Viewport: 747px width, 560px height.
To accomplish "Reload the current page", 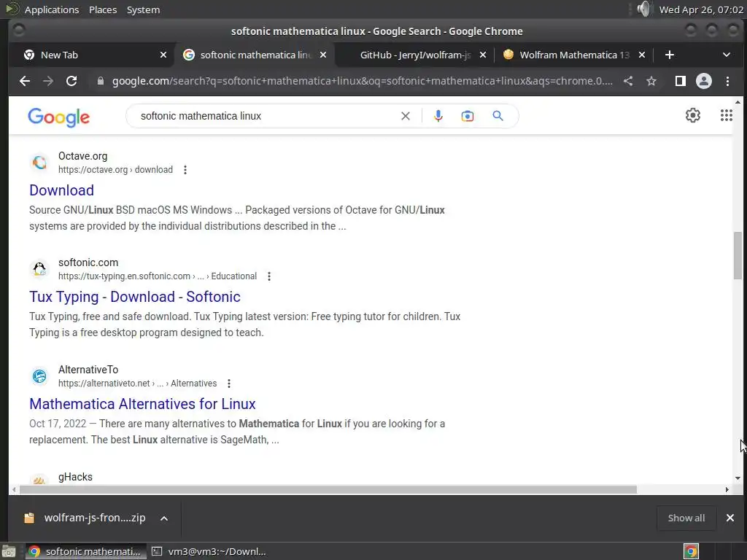I will 71,81.
